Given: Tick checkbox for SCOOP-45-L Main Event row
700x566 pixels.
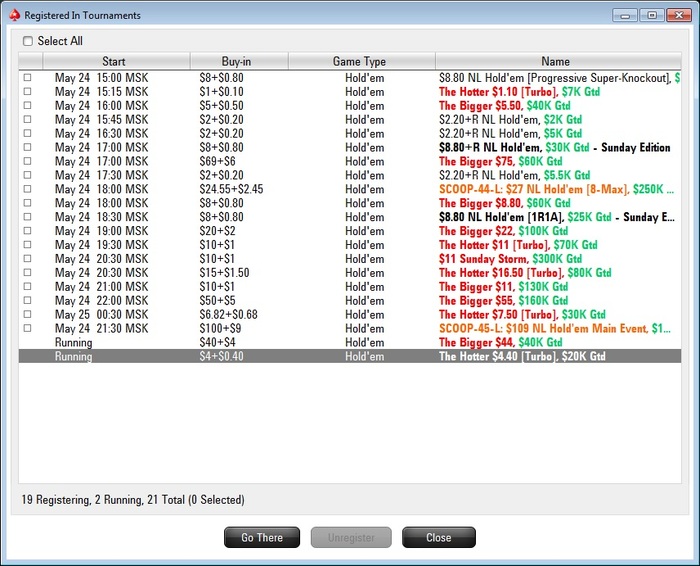Looking at the screenshot, I should point(27,328).
